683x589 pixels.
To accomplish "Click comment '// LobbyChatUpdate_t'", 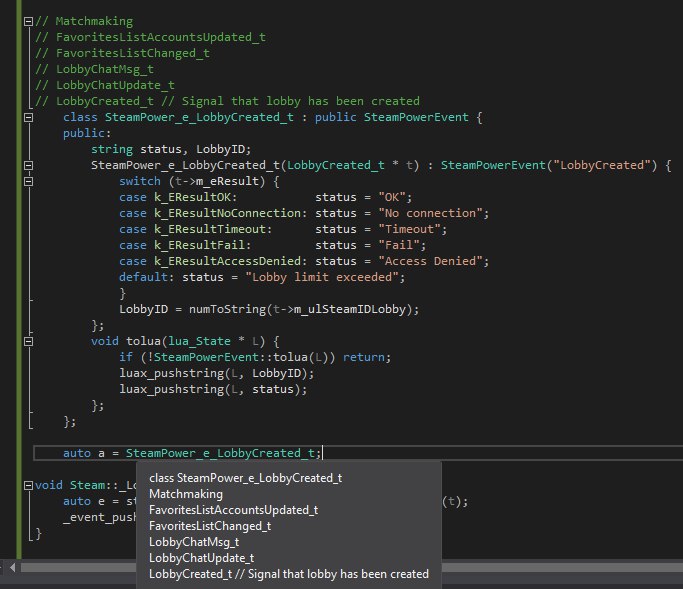I will point(105,85).
